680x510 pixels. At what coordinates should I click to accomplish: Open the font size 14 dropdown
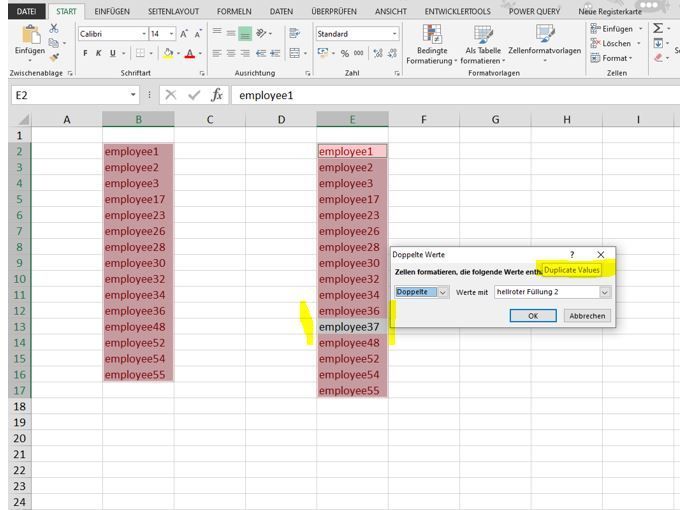tap(171, 34)
